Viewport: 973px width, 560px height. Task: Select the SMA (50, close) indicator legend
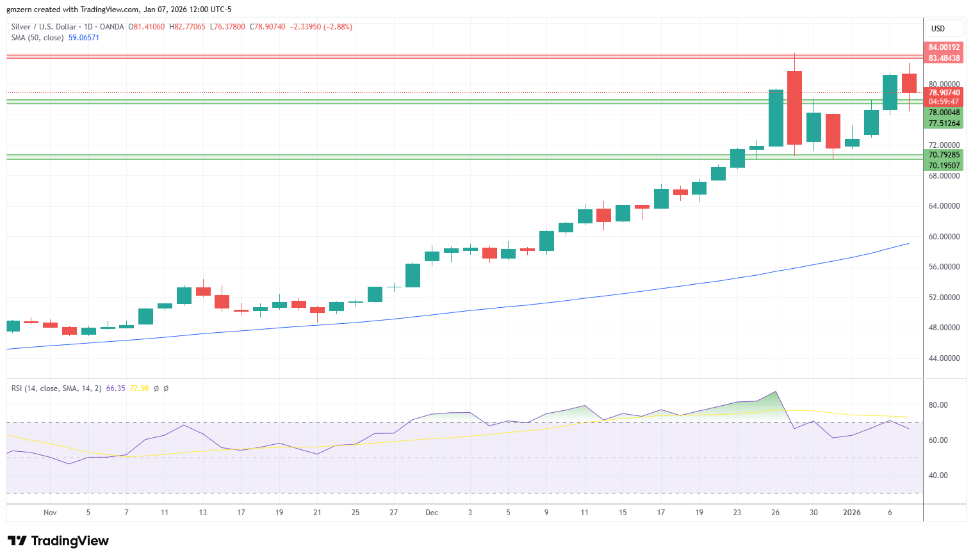37,38
